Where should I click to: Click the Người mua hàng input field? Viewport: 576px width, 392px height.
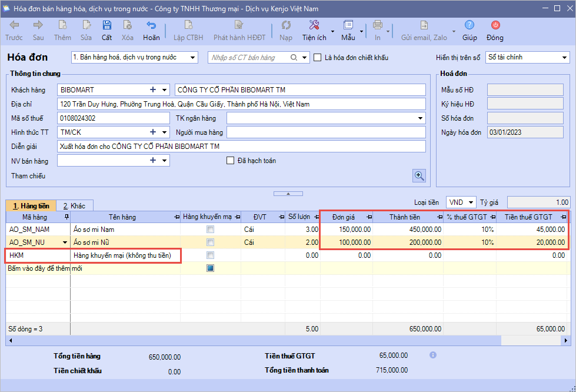point(325,132)
